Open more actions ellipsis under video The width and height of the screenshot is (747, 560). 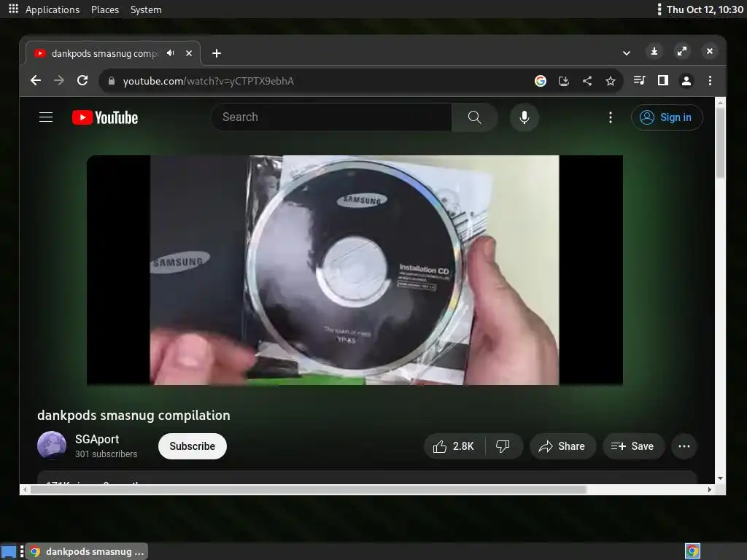684,446
